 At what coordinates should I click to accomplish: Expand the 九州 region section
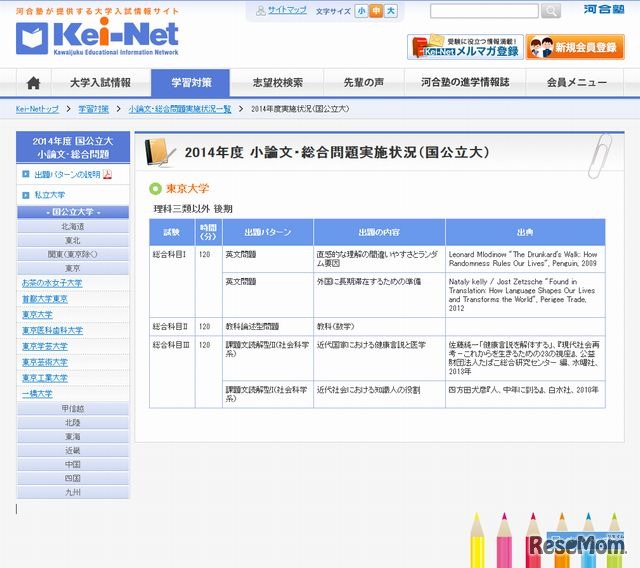coord(72,492)
